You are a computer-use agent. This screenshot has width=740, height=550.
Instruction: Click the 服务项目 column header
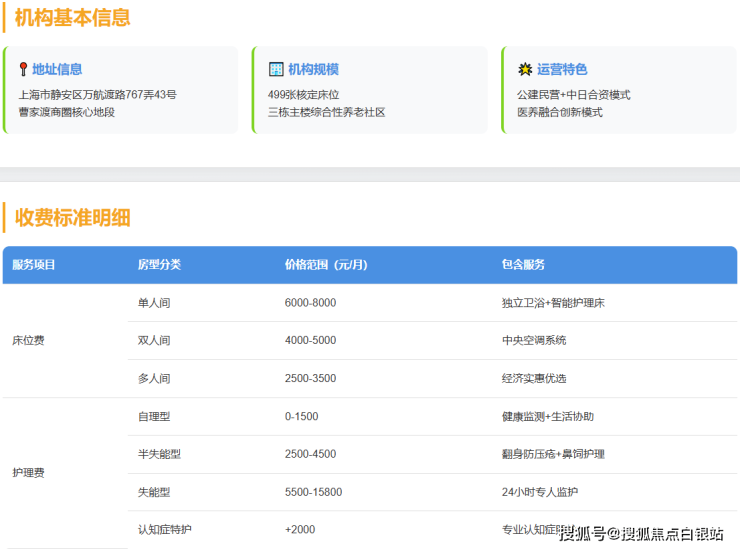(x=34, y=265)
